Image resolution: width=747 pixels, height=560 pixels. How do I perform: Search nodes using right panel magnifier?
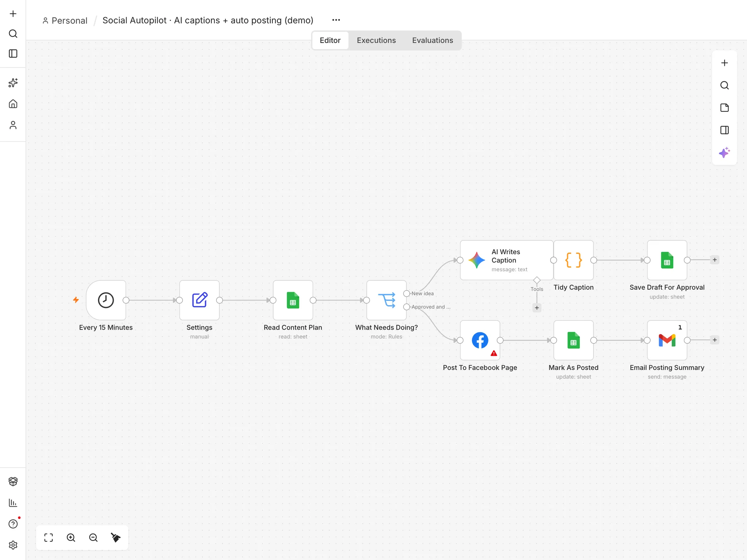tap(724, 85)
